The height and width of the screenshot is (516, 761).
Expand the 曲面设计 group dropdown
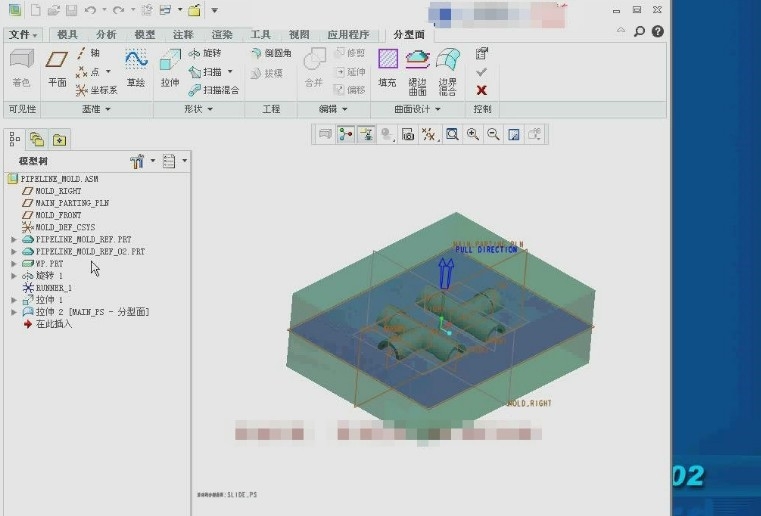417,109
